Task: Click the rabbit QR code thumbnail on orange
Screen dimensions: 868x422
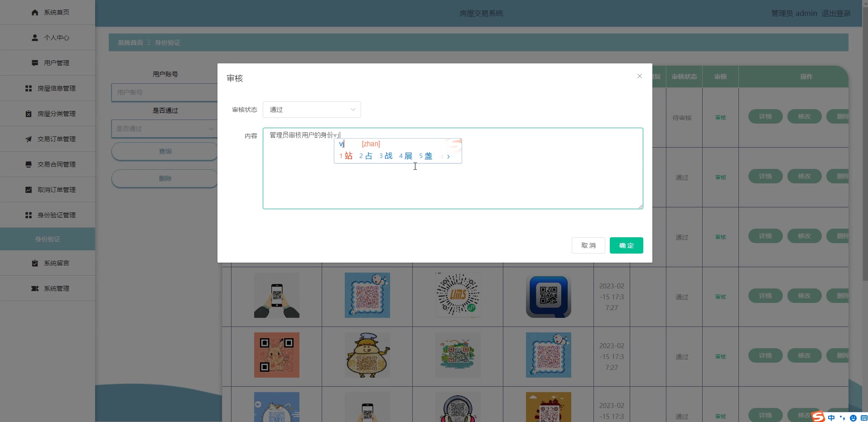Action: click(x=277, y=355)
